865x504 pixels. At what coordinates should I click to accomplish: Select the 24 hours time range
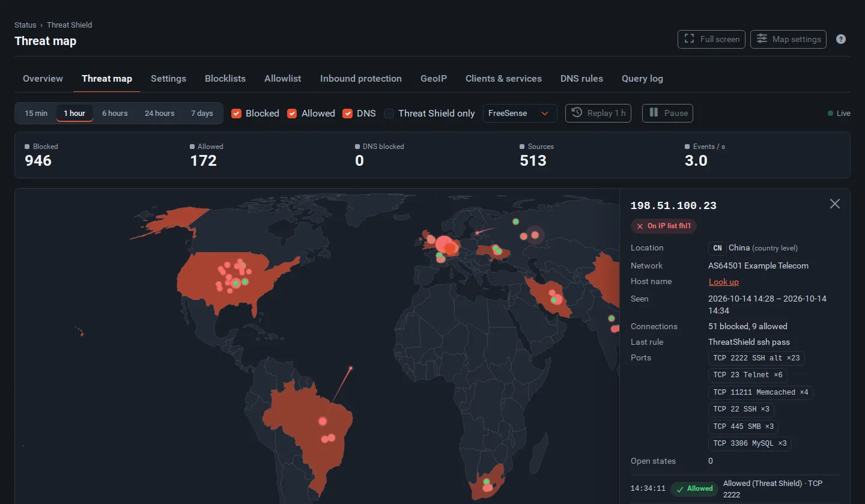(x=160, y=113)
